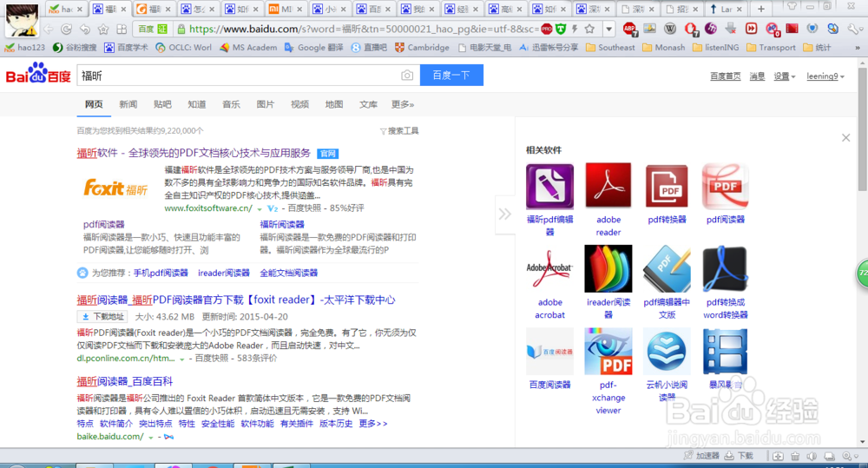Click the 下载地址 download button
The height and width of the screenshot is (468, 868).
tap(102, 317)
